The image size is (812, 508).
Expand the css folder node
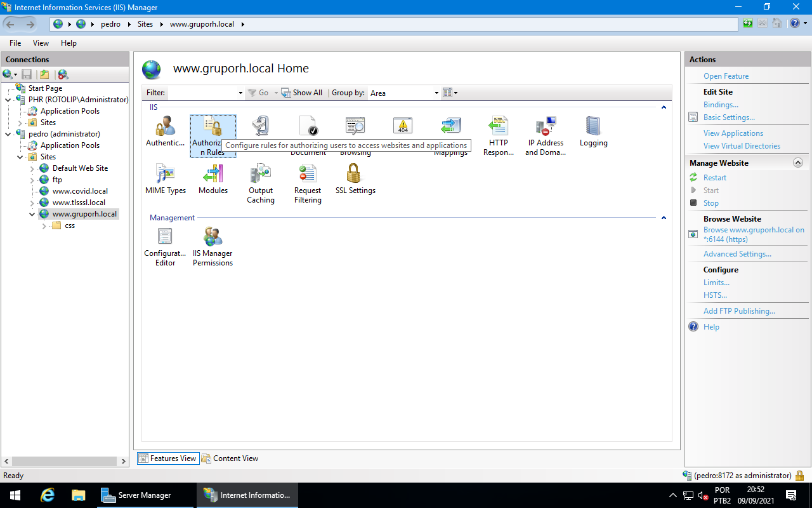(x=44, y=226)
